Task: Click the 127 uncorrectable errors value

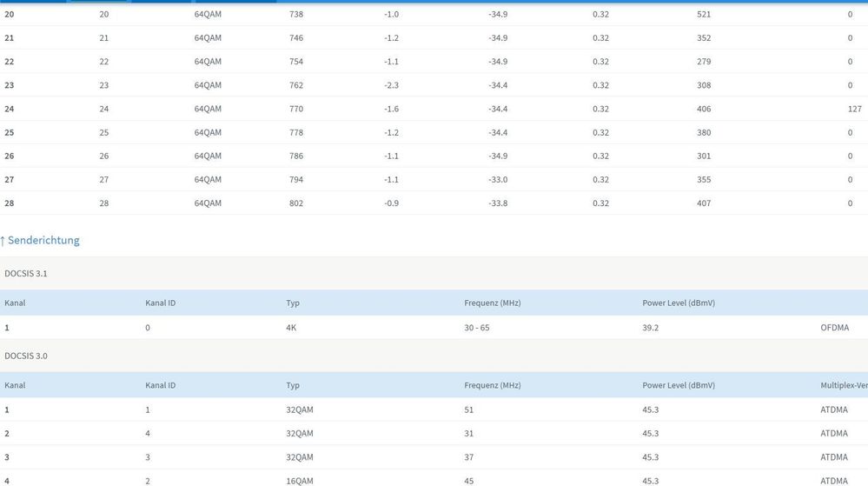Action: pyautogui.click(x=855, y=109)
